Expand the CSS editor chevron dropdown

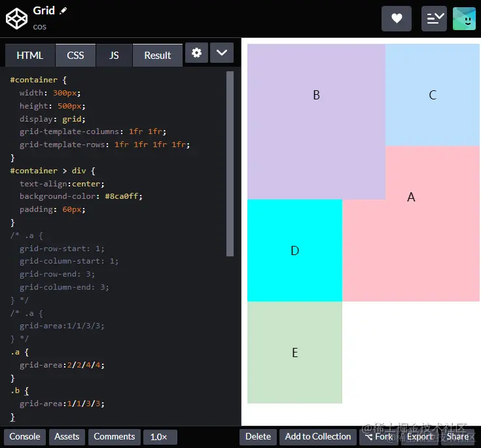[222, 53]
